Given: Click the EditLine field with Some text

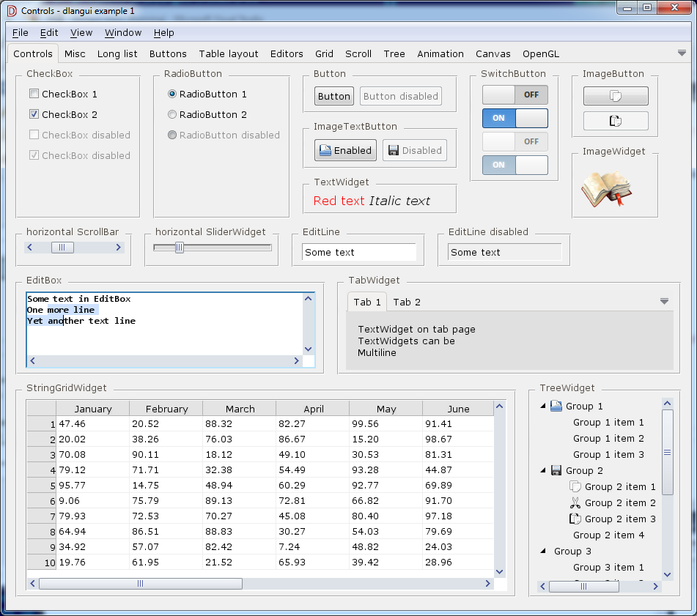Looking at the screenshot, I should coord(359,253).
